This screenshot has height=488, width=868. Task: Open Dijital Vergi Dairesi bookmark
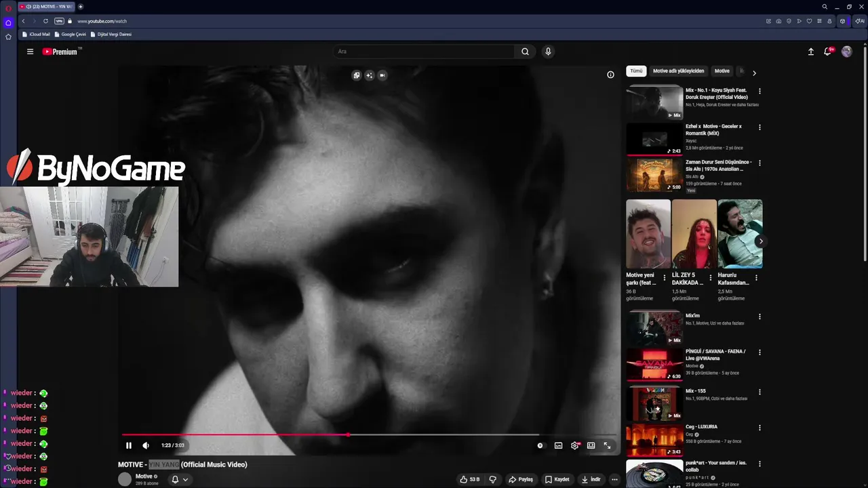pyautogui.click(x=111, y=34)
